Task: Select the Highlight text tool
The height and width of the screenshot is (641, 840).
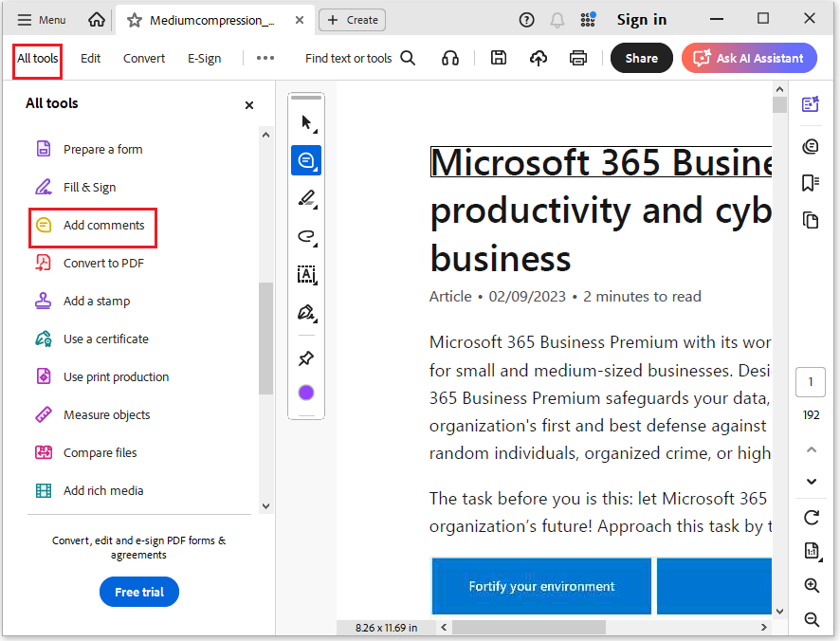Action: point(306,199)
